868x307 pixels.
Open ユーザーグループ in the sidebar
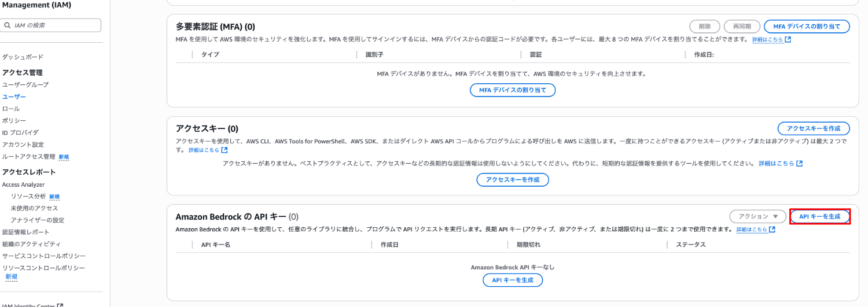pyautogui.click(x=25, y=84)
